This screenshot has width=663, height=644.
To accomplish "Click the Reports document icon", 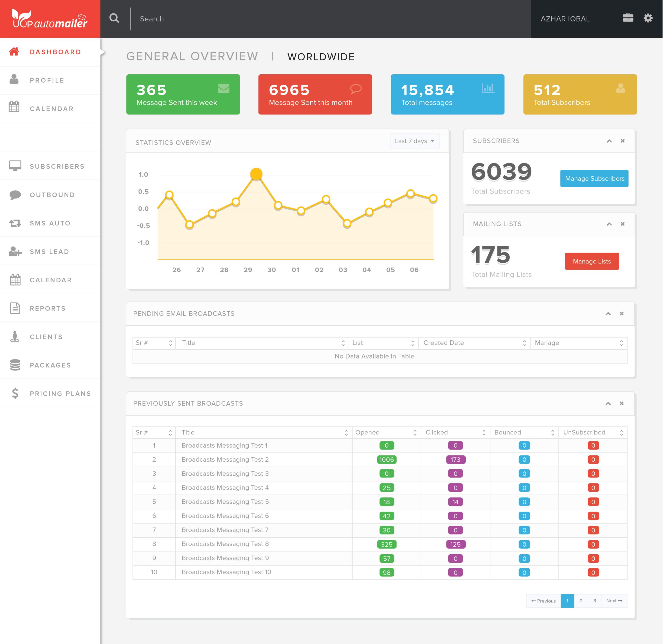I will [15, 308].
